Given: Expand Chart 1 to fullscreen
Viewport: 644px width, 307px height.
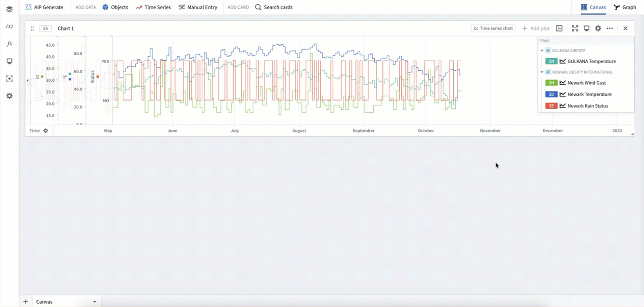Looking at the screenshot, I should click(x=575, y=28).
